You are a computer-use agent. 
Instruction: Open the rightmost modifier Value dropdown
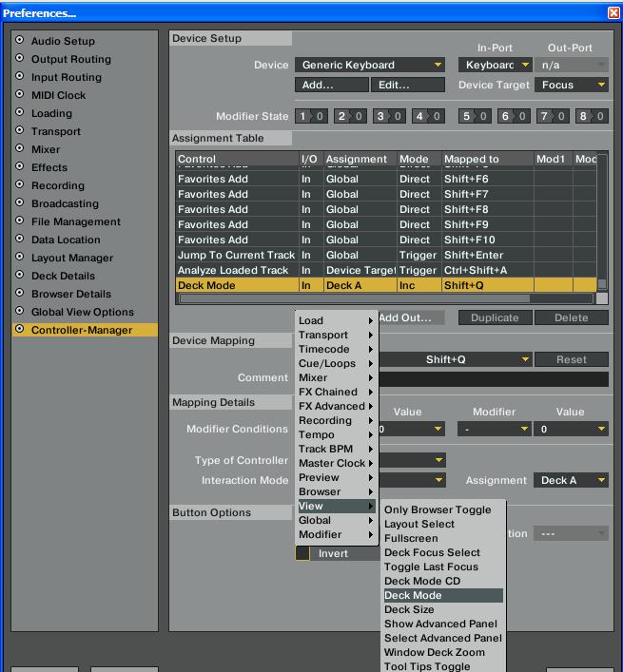pos(571,429)
